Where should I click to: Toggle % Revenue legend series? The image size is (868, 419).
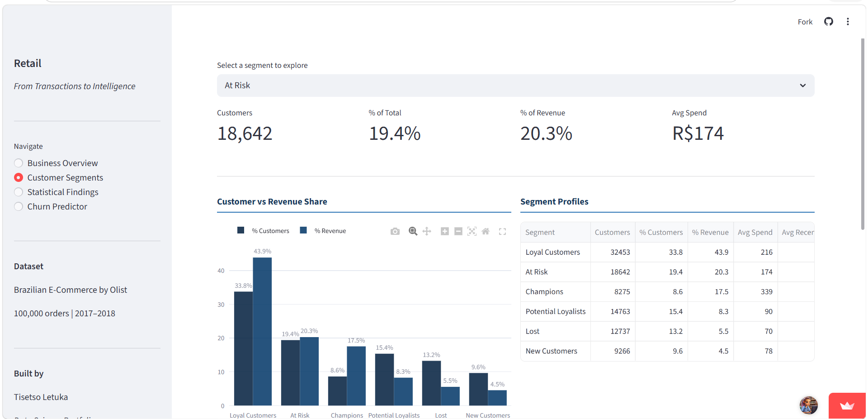coord(323,231)
